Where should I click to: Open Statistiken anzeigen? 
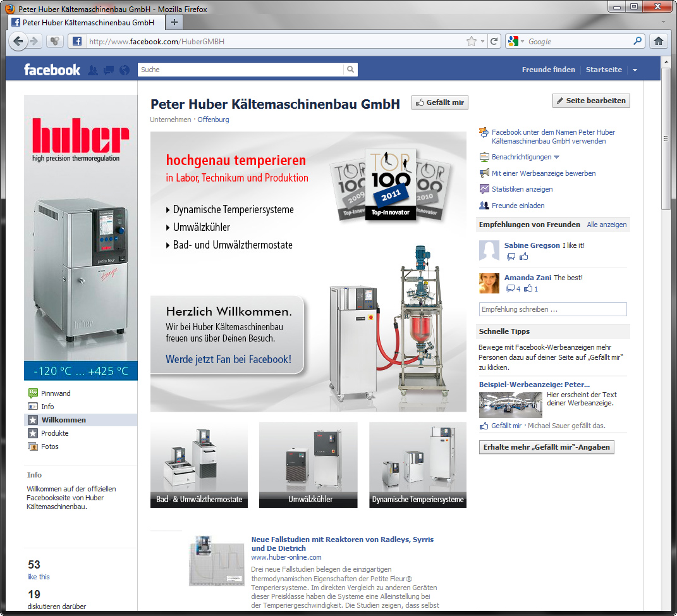coord(522,189)
